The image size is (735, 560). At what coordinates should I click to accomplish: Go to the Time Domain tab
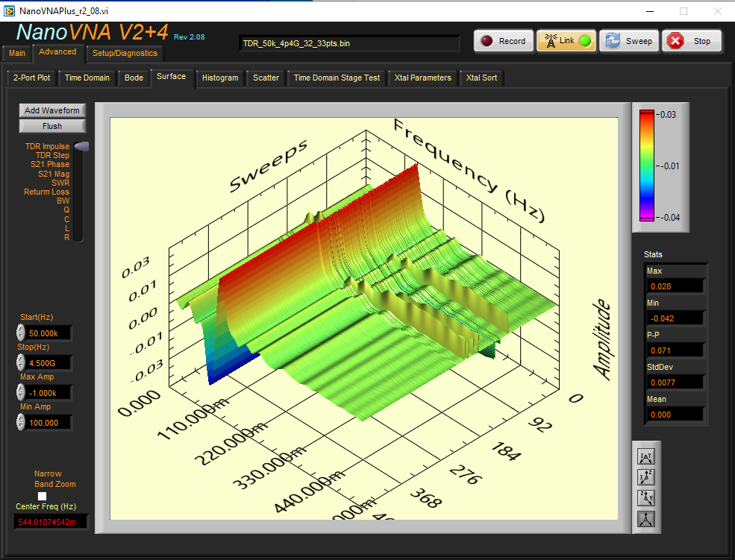87,78
